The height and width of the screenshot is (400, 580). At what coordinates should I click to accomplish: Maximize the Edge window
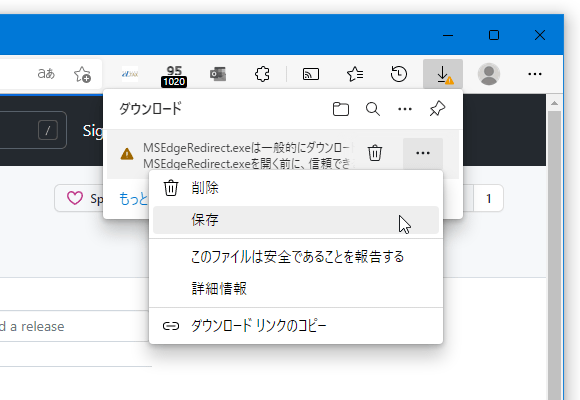click(494, 36)
